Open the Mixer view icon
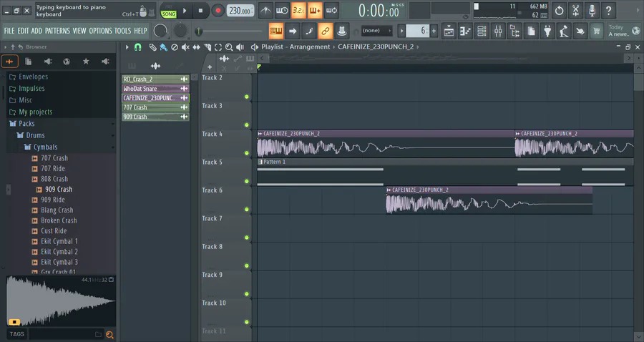 point(498,31)
